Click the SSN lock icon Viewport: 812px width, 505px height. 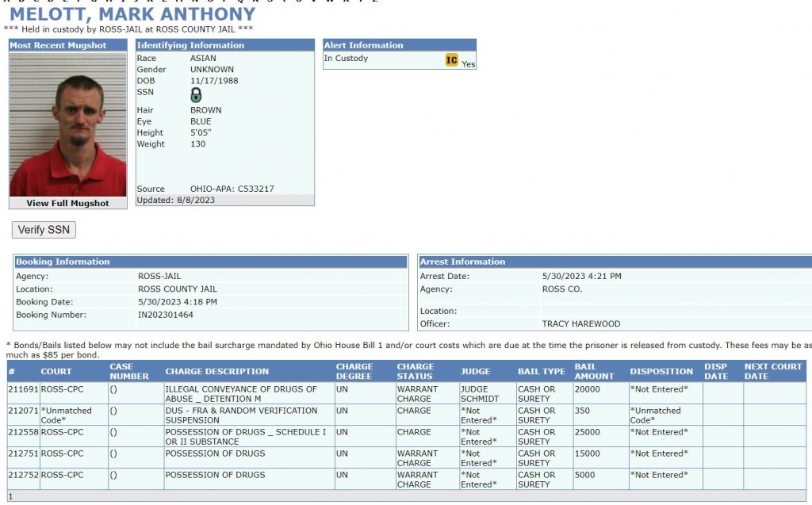click(196, 95)
